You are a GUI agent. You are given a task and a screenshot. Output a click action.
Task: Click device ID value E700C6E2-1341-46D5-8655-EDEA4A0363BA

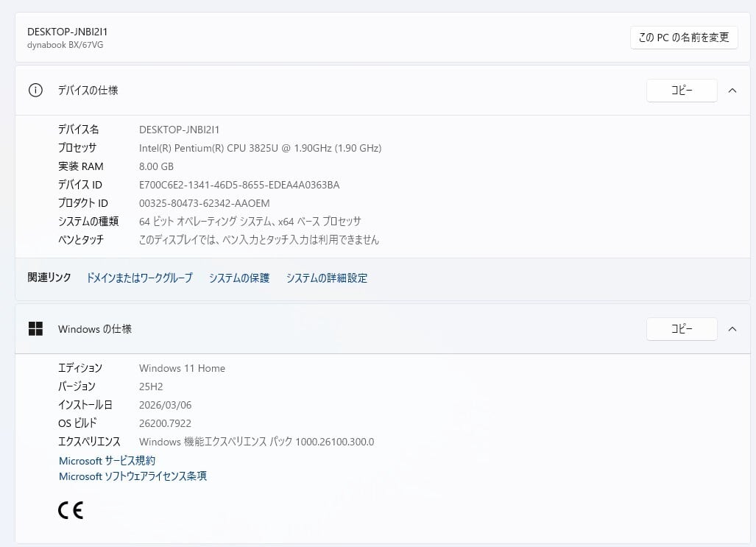click(240, 185)
